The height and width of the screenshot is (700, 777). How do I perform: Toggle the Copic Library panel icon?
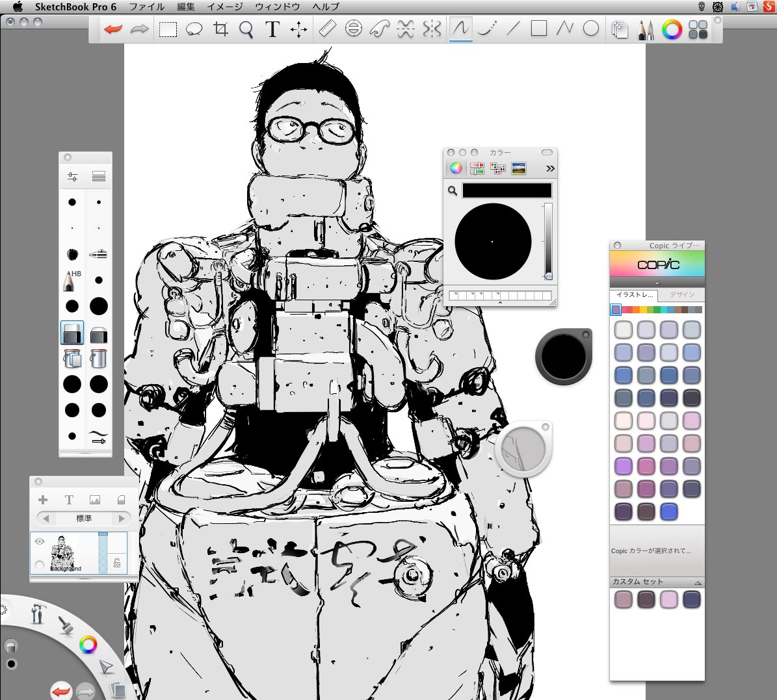698,29
